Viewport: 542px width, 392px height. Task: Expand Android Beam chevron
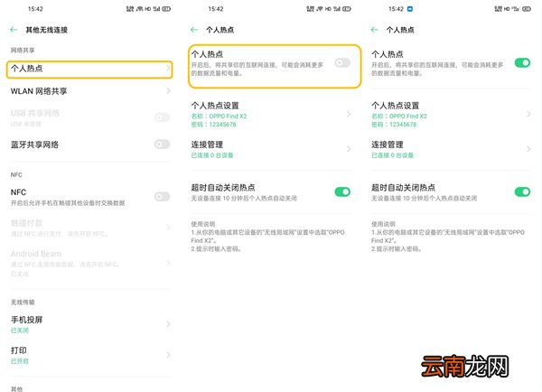coord(168,263)
